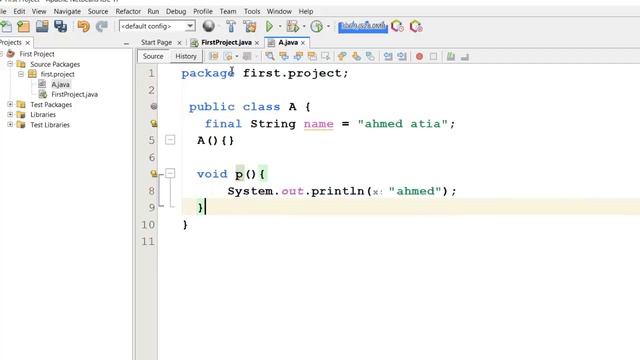Open the Debug menu

pos(176,11)
